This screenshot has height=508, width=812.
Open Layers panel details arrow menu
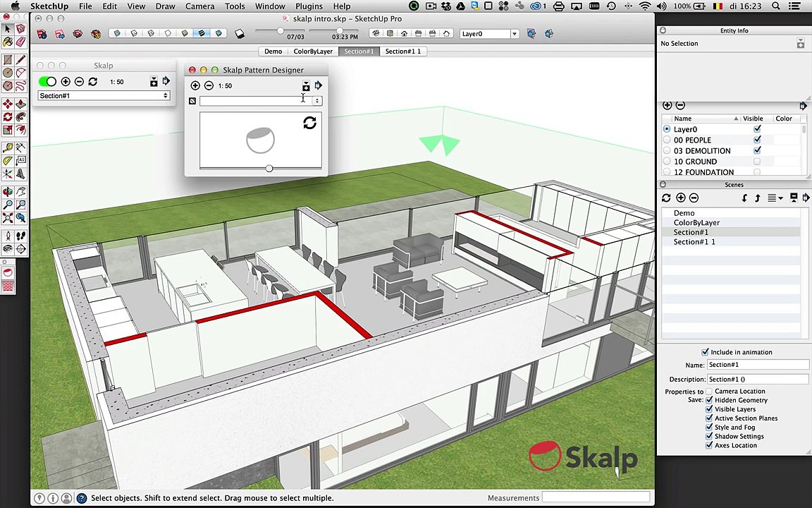[x=803, y=105]
